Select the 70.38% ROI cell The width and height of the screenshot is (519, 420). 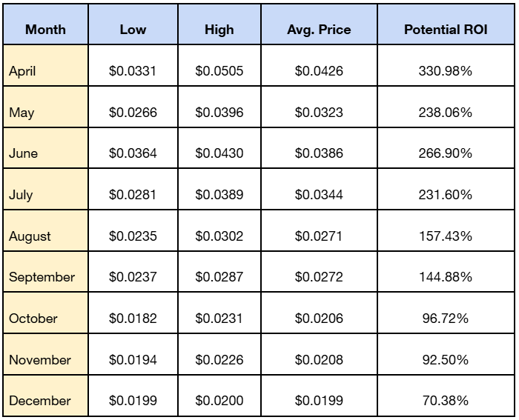pyautogui.click(x=445, y=401)
